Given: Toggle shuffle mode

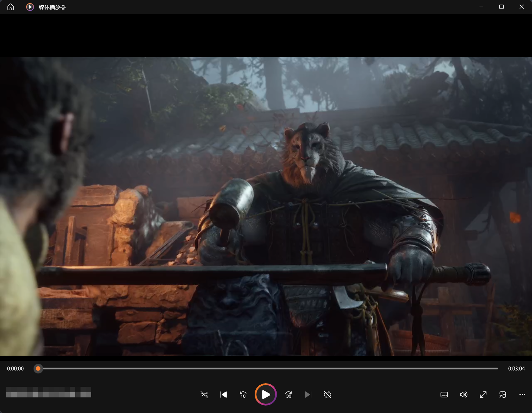Looking at the screenshot, I should [204, 395].
